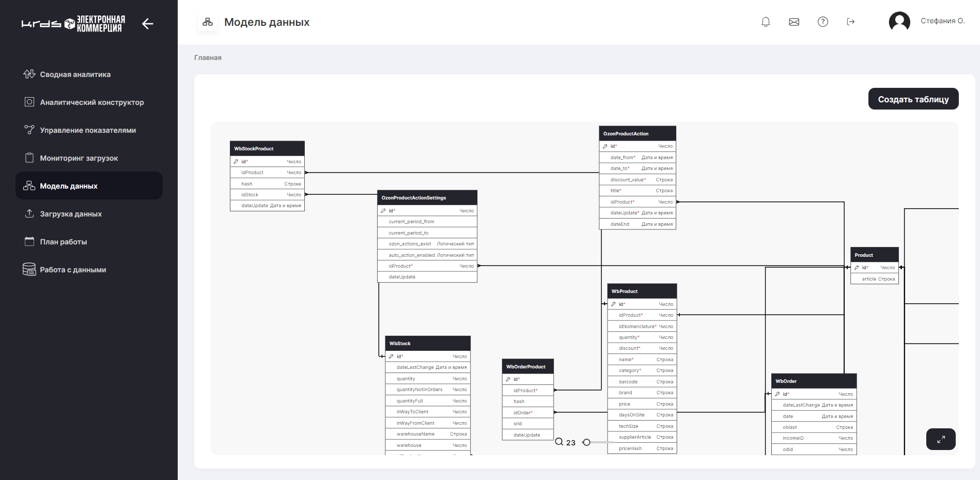Click the logout icon in the header

(x=851, y=22)
